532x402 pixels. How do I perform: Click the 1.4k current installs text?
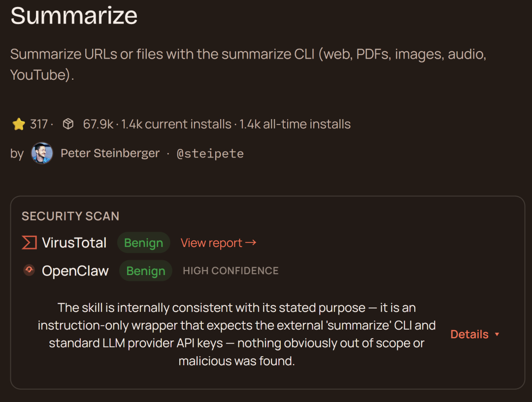pyautogui.click(x=176, y=124)
